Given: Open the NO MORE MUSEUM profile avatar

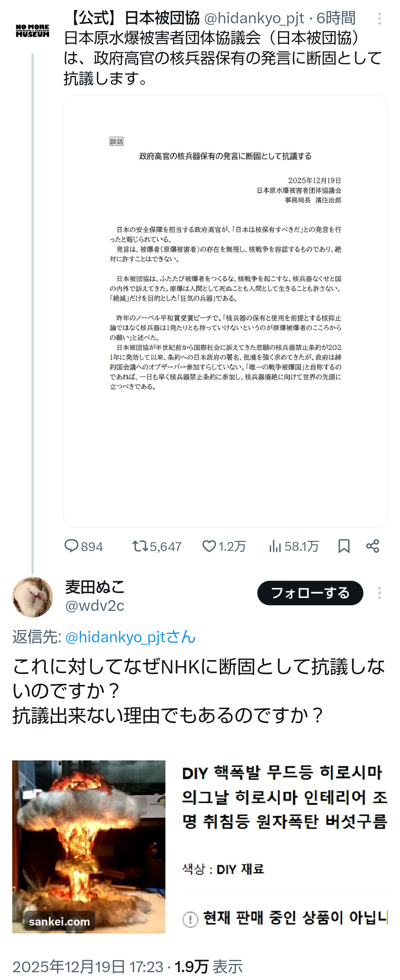Looking at the screenshot, I should pos(32,31).
